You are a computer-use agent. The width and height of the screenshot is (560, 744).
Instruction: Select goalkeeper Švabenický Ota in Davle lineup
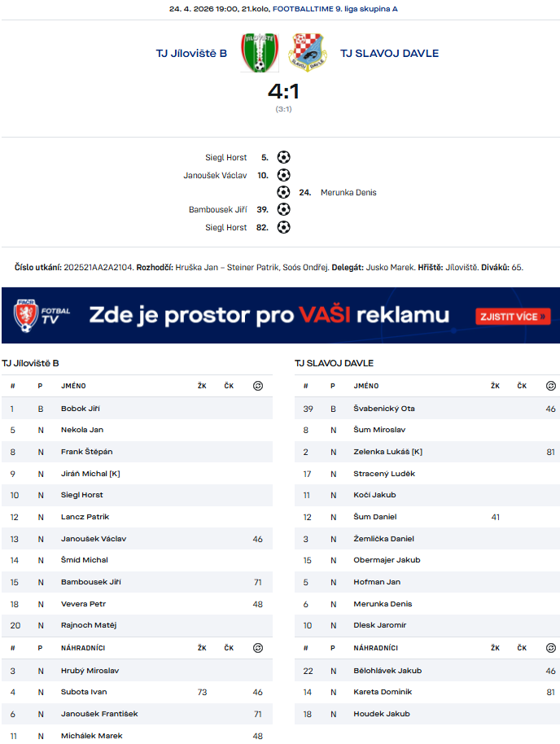(x=384, y=409)
